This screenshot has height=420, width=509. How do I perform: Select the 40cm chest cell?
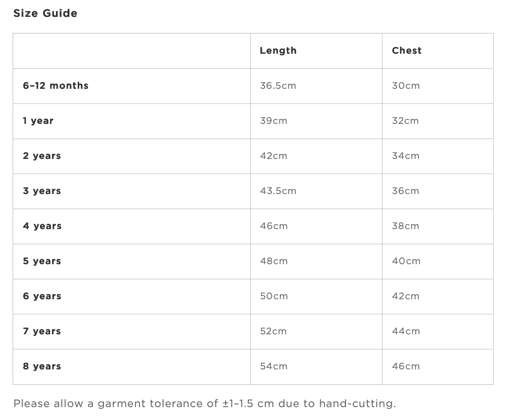tap(437, 262)
